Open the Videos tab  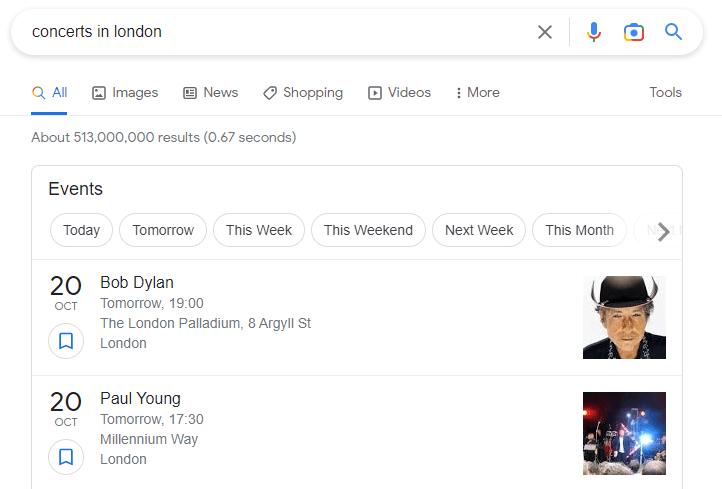click(399, 93)
